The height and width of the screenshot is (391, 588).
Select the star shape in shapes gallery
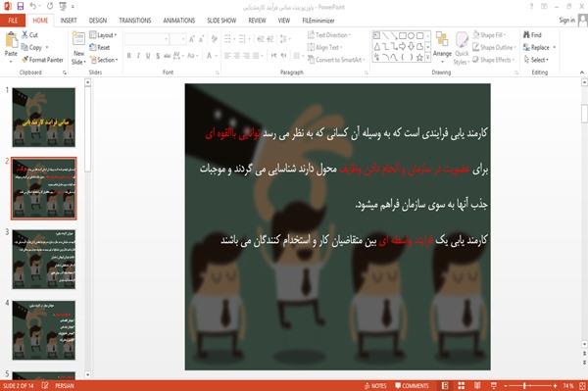(x=419, y=58)
